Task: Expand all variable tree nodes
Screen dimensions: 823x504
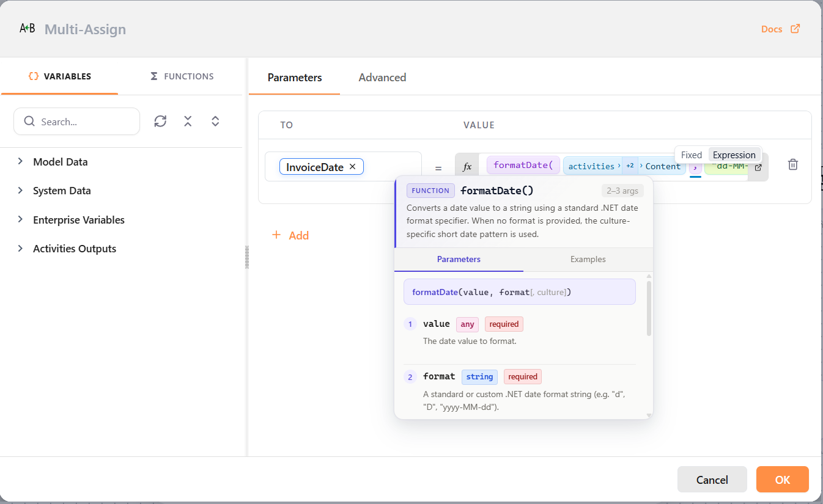Action: (x=215, y=121)
